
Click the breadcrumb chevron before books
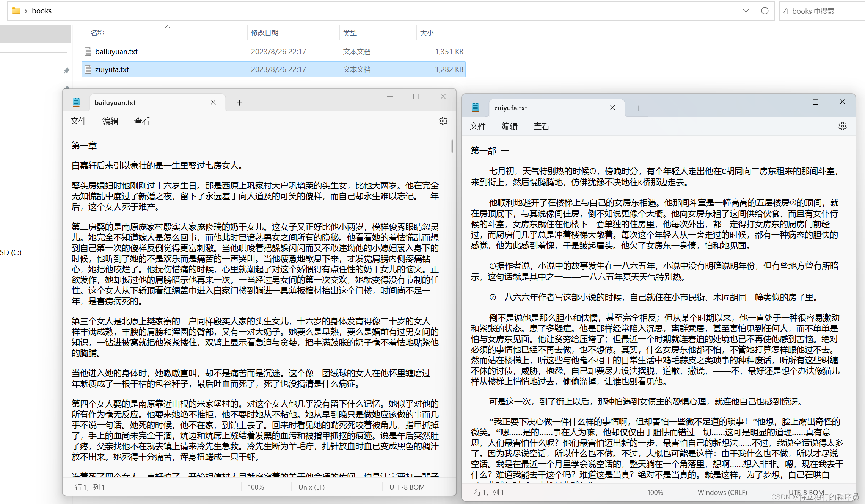26,11
